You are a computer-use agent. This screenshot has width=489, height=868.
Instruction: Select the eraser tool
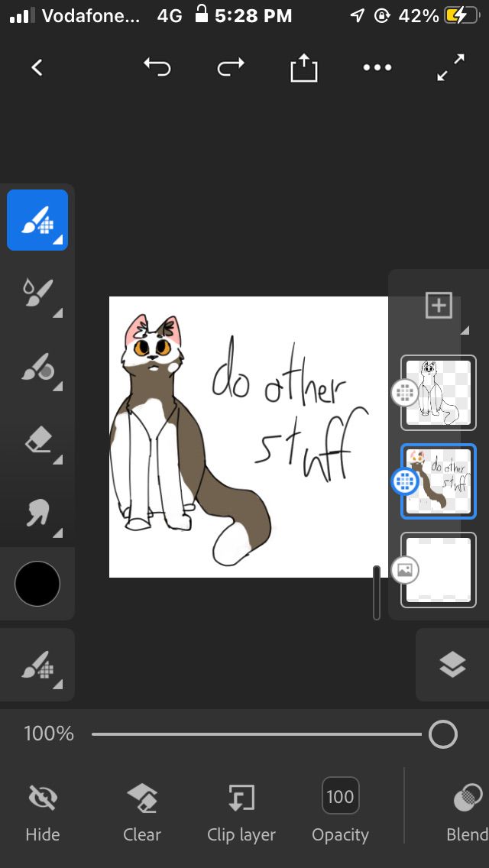tap(37, 441)
